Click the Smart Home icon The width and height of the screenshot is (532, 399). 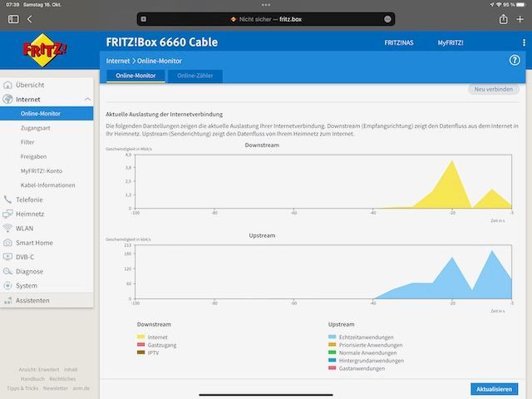click(x=7, y=243)
